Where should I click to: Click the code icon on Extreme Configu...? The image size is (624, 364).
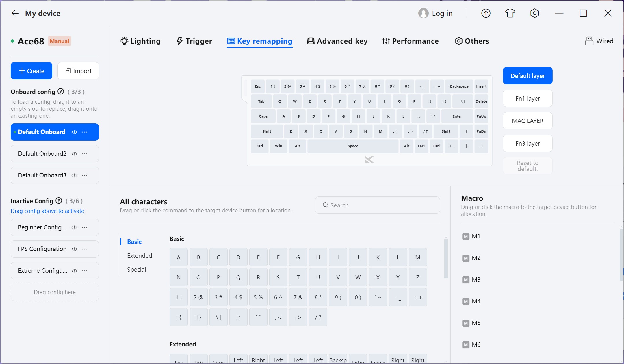pyautogui.click(x=74, y=271)
